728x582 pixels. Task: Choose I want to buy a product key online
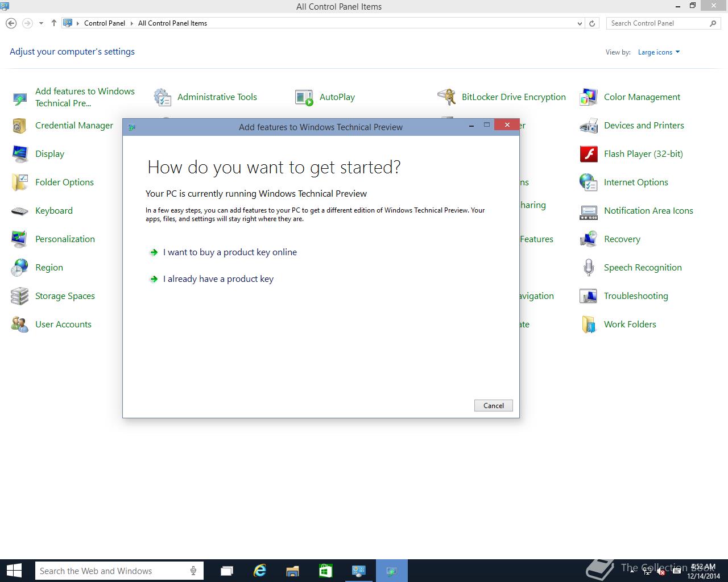click(x=230, y=252)
